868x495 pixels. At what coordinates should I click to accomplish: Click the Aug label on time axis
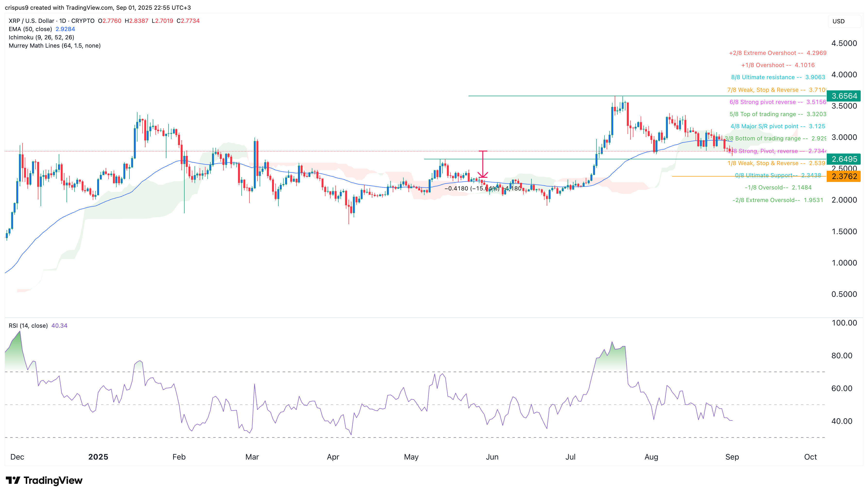pyautogui.click(x=652, y=457)
